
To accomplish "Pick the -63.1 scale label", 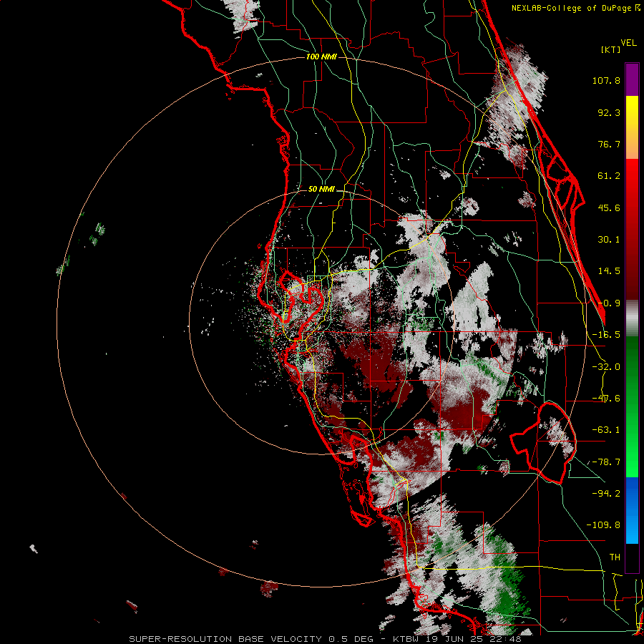I will click(x=606, y=430).
